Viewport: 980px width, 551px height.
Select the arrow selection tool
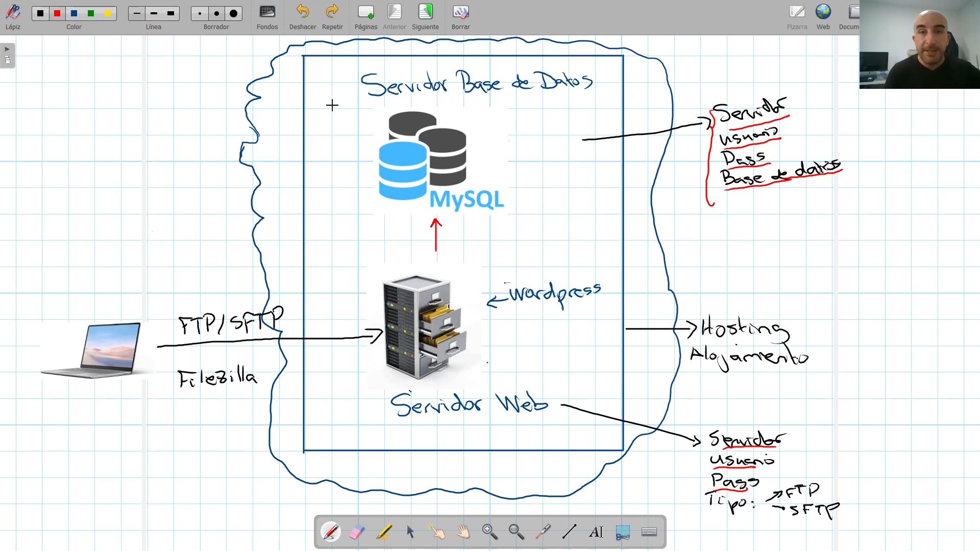(x=410, y=532)
